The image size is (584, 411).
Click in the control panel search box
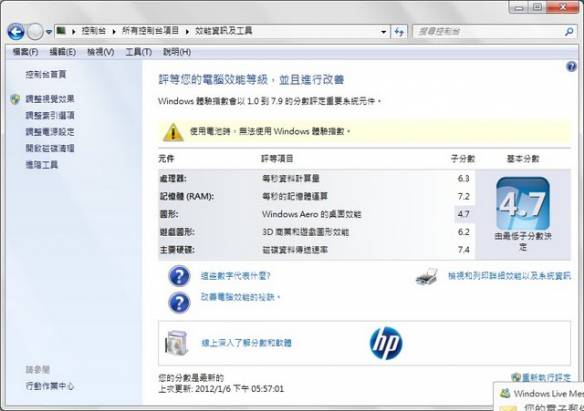pyautogui.click(x=488, y=32)
